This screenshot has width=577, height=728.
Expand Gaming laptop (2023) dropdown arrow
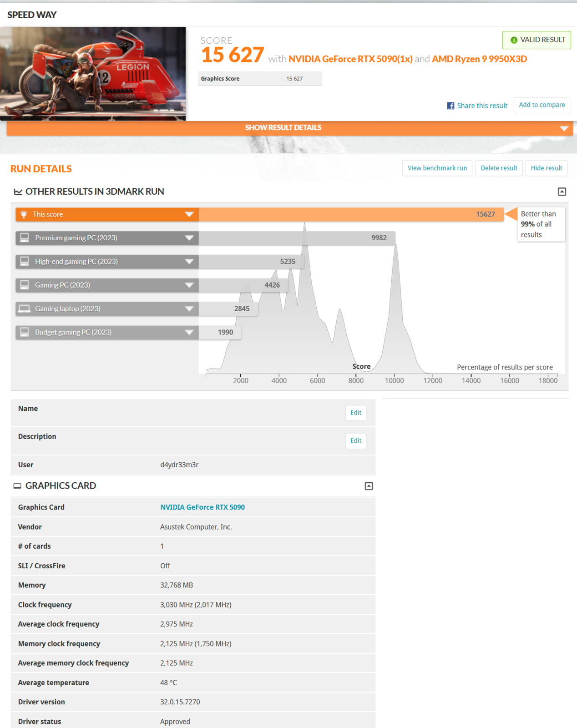pos(189,309)
